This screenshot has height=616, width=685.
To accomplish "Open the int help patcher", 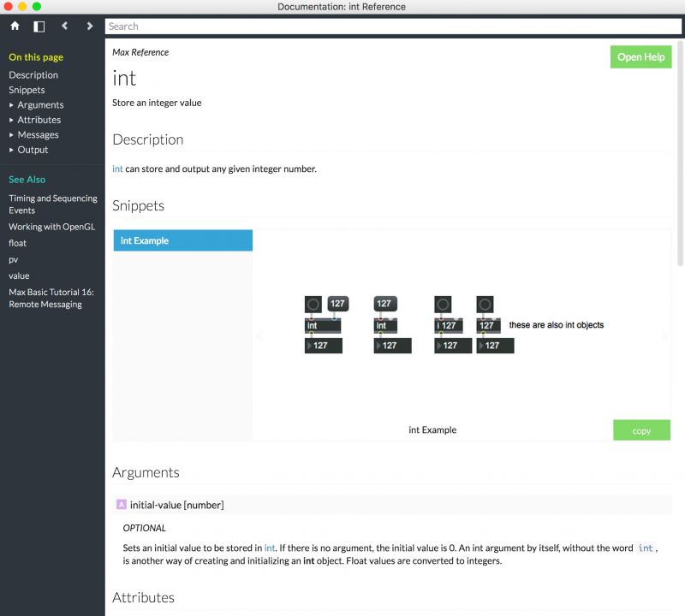I will (x=640, y=56).
